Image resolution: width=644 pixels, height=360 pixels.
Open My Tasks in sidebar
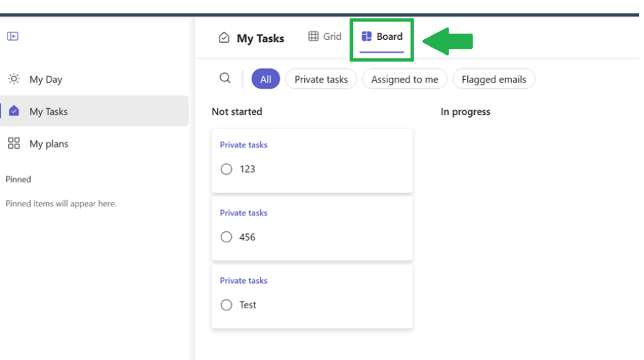pos(94,111)
